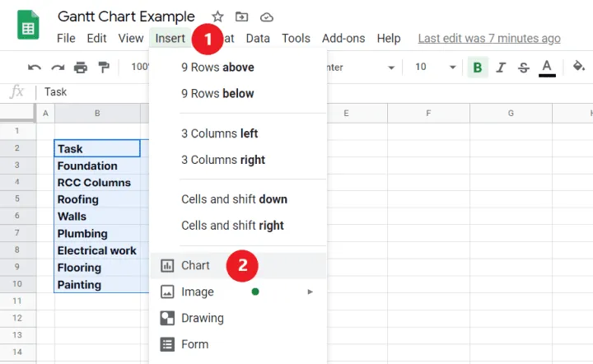The height and width of the screenshot is (364, 593).
Task: Select the RCC Columns cell
Action: (x=97, y=183)
